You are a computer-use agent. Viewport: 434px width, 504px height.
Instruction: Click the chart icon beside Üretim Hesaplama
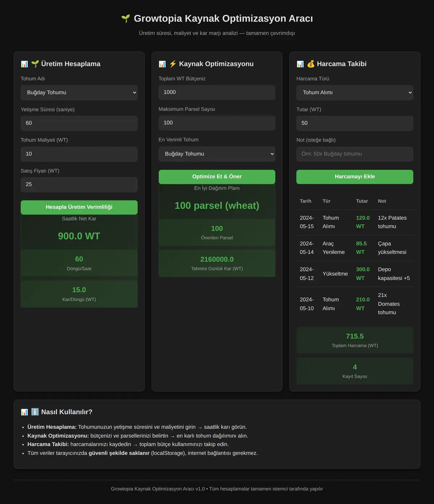point(24,64)
